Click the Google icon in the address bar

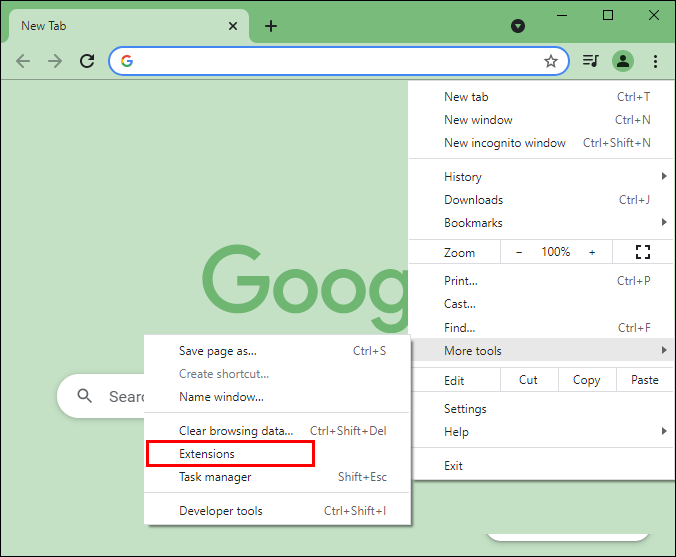pyautogui.click(x=127, y=61)
